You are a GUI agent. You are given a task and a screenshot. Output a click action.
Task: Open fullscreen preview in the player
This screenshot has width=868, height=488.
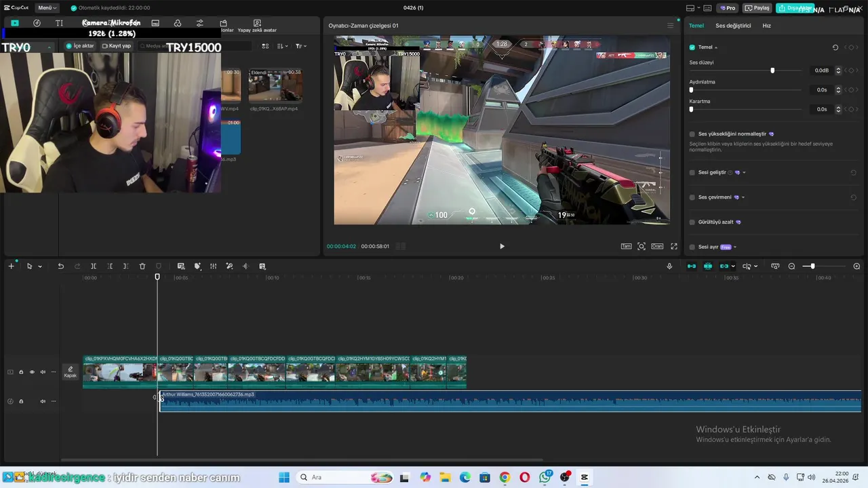coord(674,246)
